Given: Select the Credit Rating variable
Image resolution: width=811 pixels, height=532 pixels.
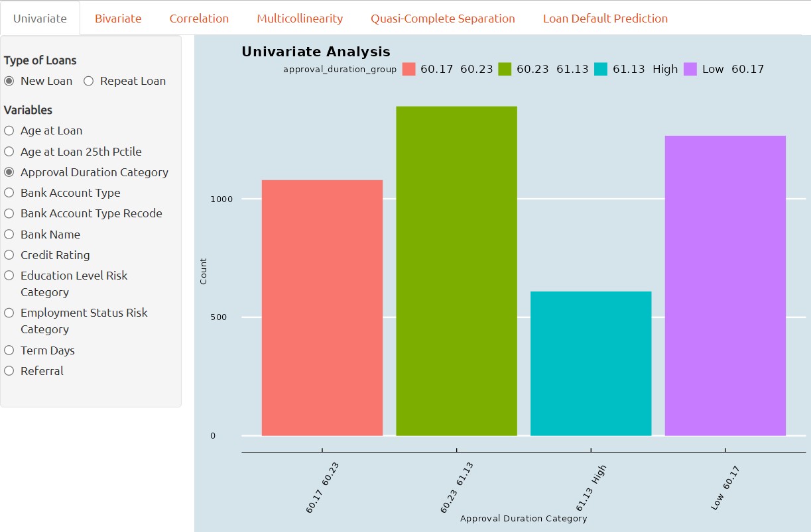Looking at the screenshot, I should pos(9,255).
